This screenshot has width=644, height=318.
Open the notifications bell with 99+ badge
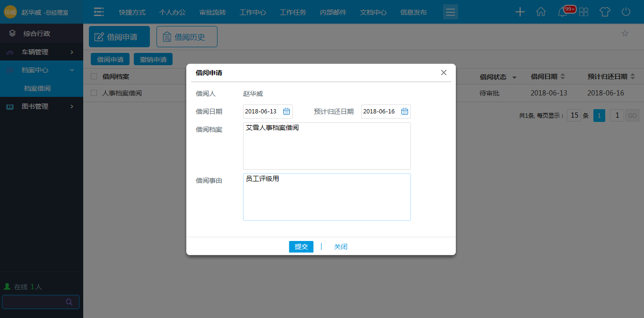pyautogui.click(x=562, y=12)
